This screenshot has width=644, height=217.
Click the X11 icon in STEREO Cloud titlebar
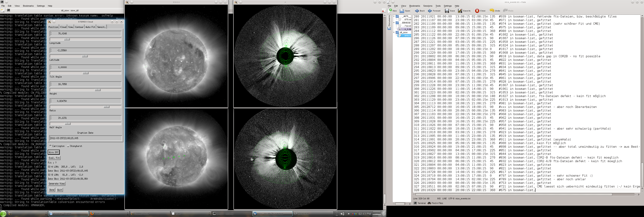point(50,22)
